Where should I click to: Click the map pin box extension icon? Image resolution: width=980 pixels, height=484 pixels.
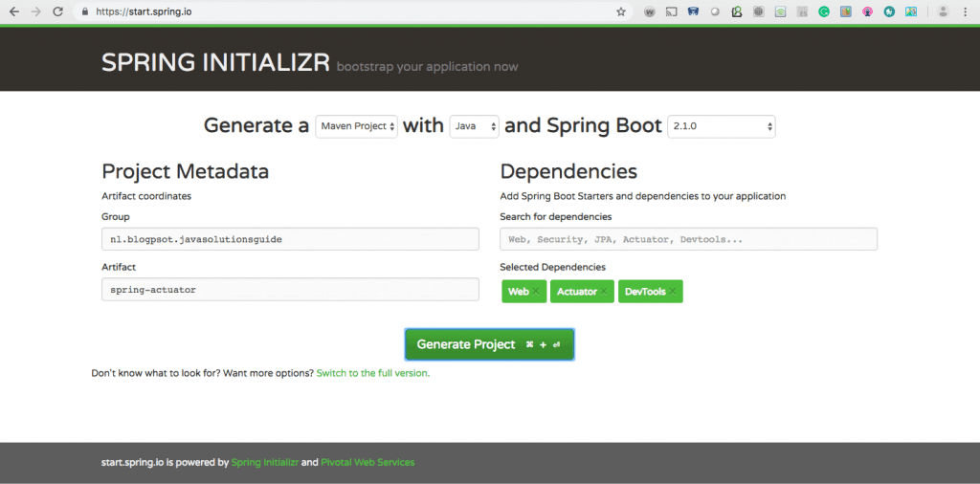pyautogui.click(x=846, y=11)
